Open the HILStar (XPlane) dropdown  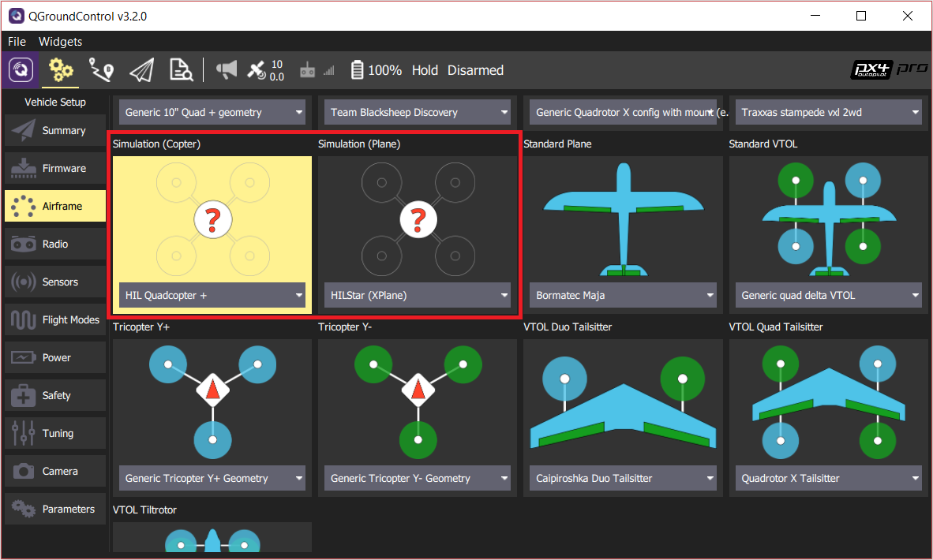coord(418,294)
